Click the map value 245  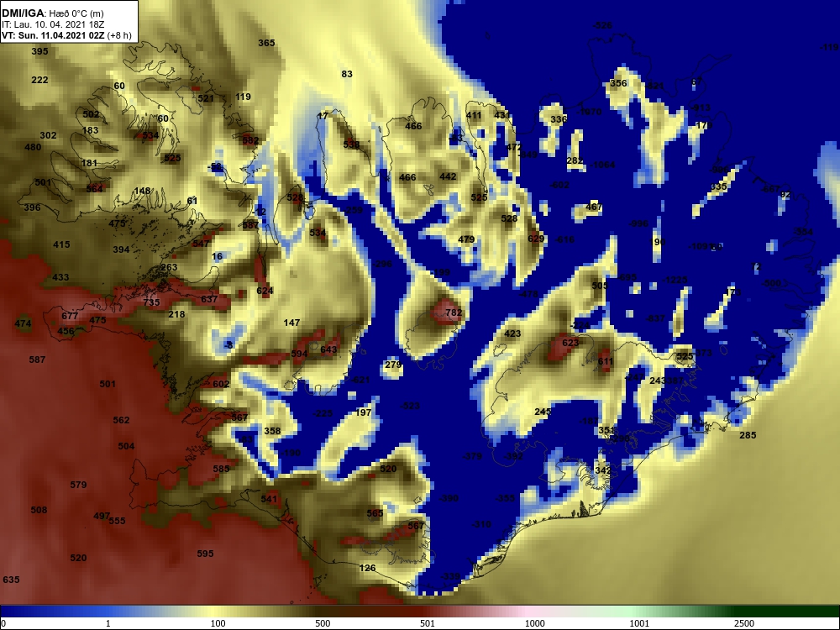click(543, 412)
